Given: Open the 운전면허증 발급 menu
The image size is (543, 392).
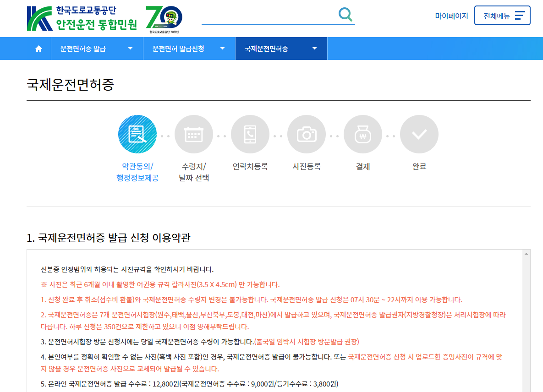Looking at the screenshot, I should point(97,49).
